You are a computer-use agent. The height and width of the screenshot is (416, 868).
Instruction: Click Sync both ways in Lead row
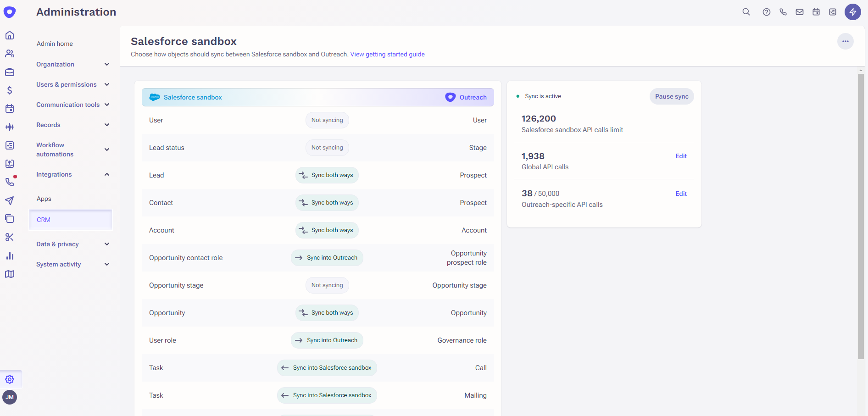click(327, 175)
